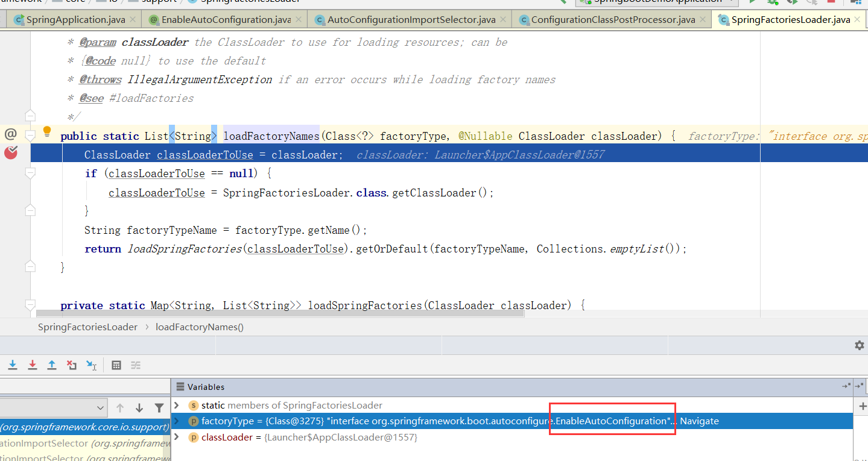Expand the factoryType variable node
Screen dimensions: 868x461
coord(177,421)
